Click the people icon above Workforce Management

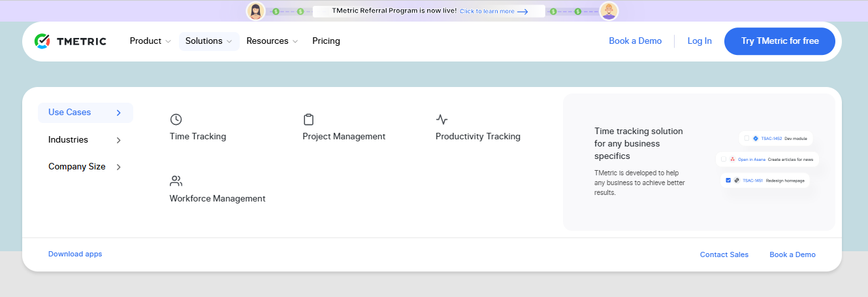point(176,181)
